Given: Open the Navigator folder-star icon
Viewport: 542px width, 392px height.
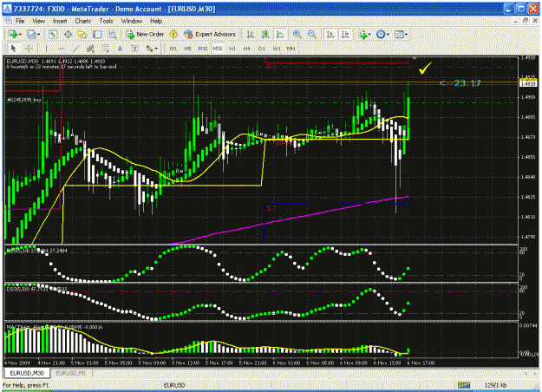Looking at the screenshot, I should pyautogui.click(x=82, y=34).
